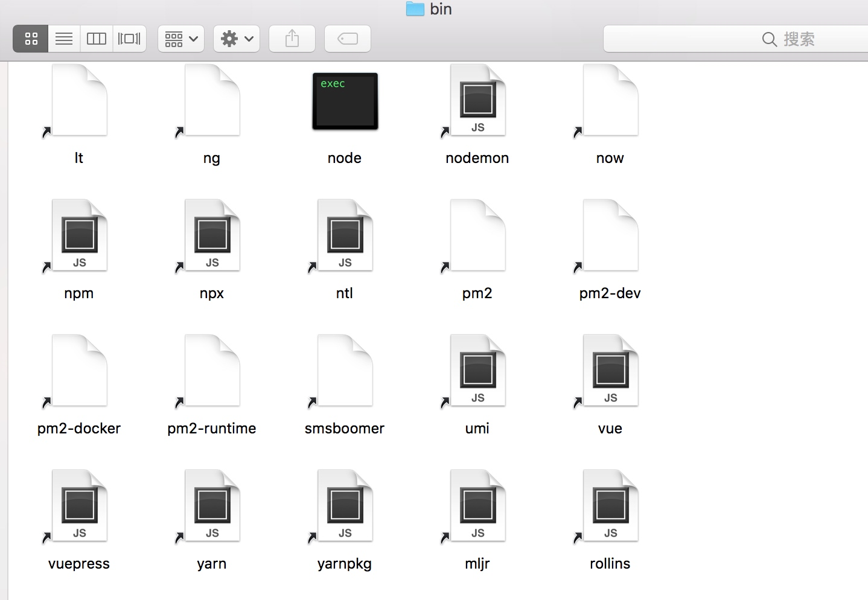Switch to Cover Flow view

(x=129, y=39)
